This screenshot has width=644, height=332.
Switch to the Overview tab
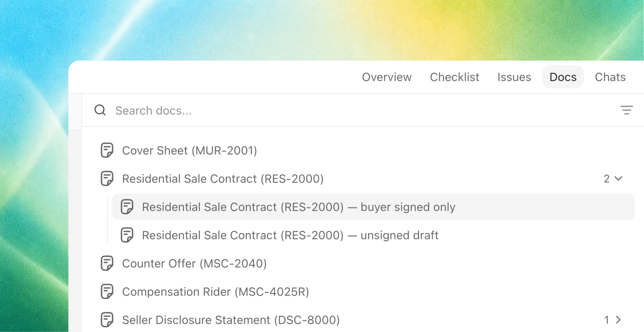click(387, 77)
